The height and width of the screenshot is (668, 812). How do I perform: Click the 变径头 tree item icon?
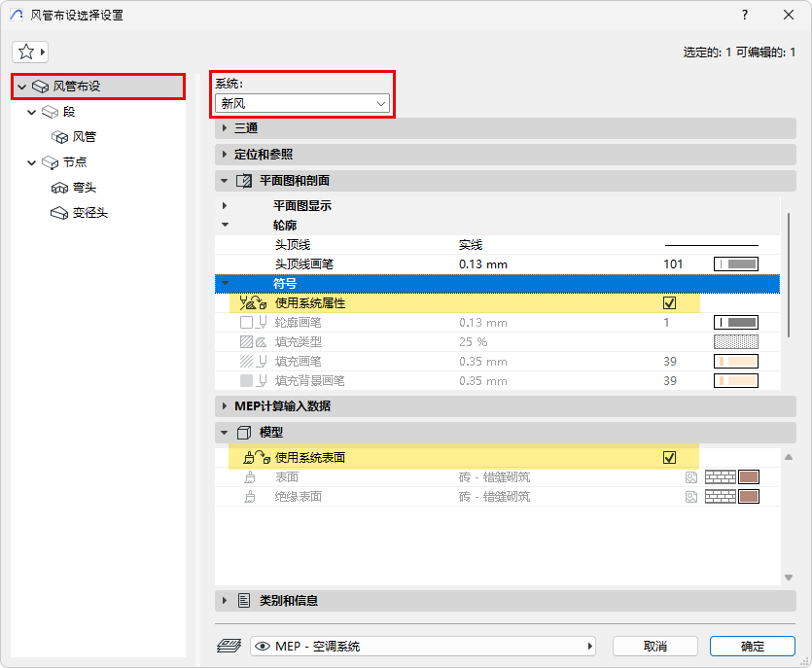point(59,213)
